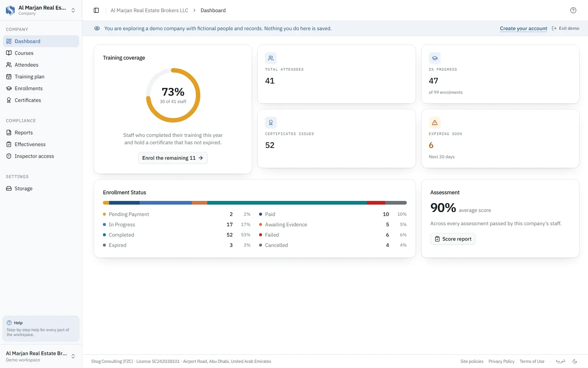Click Exit demo in the banner
Image resolution: width=588 pixels, height=368 pixels.
click(x=566, y=28)
